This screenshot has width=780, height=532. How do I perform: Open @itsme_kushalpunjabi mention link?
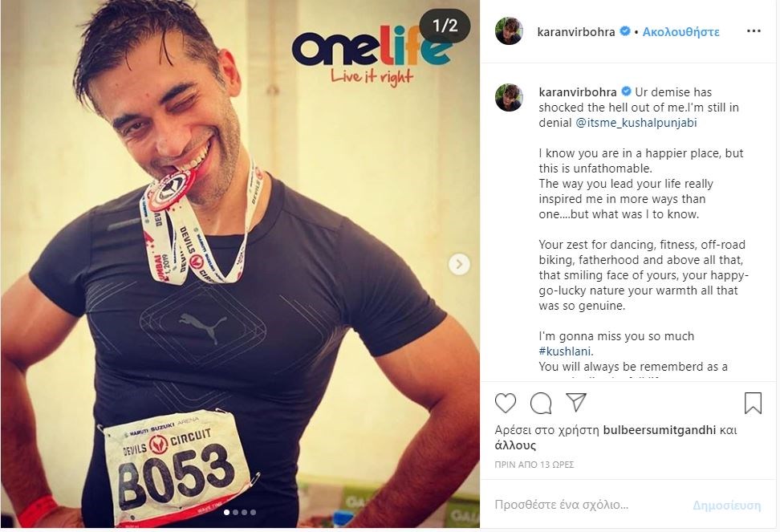(636, 123)
